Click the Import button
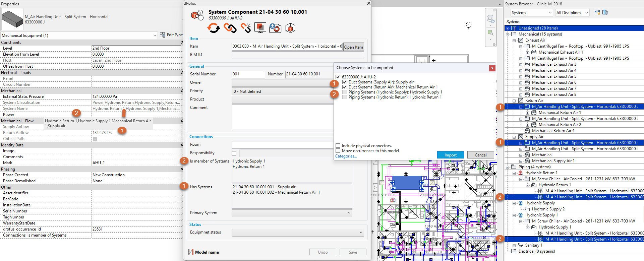 [x=450, y=155]
